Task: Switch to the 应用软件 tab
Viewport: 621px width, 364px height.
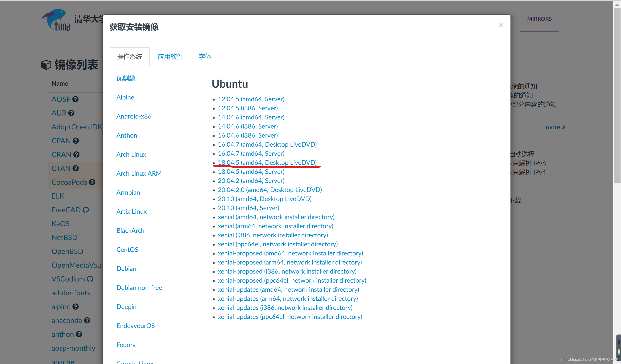Action: point(170,57)
